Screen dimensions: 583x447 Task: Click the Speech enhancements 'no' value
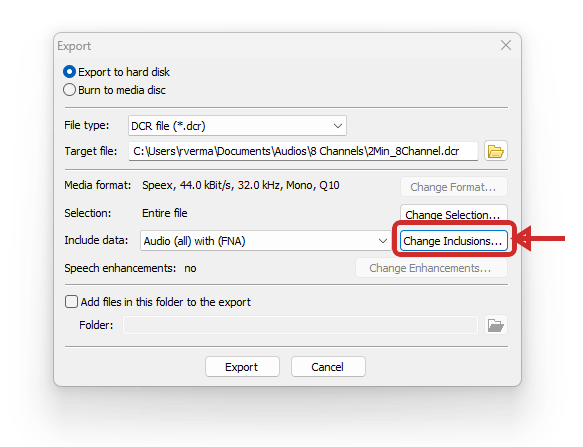click(x=190, y=268)
